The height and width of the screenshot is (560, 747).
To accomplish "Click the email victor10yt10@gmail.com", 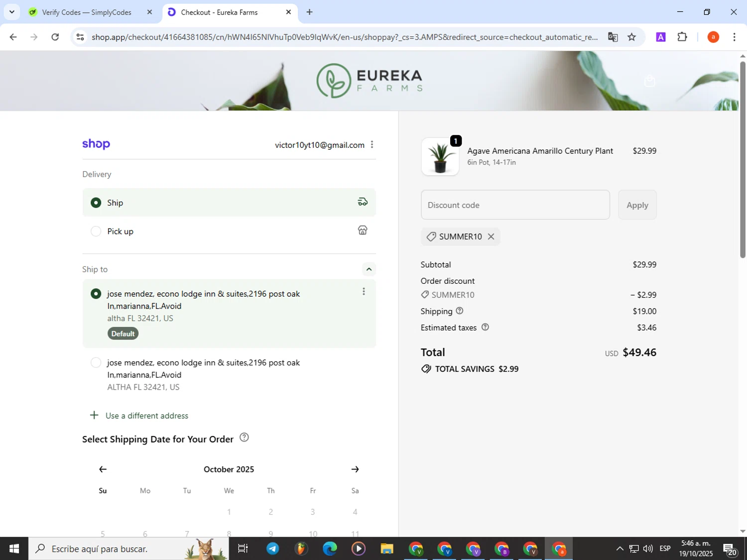I will 320,145.
